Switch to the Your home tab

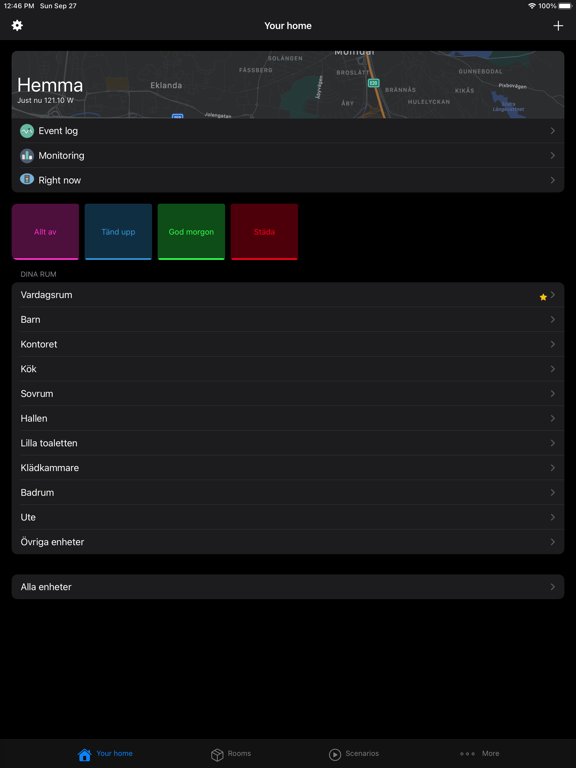click(105, 754)
